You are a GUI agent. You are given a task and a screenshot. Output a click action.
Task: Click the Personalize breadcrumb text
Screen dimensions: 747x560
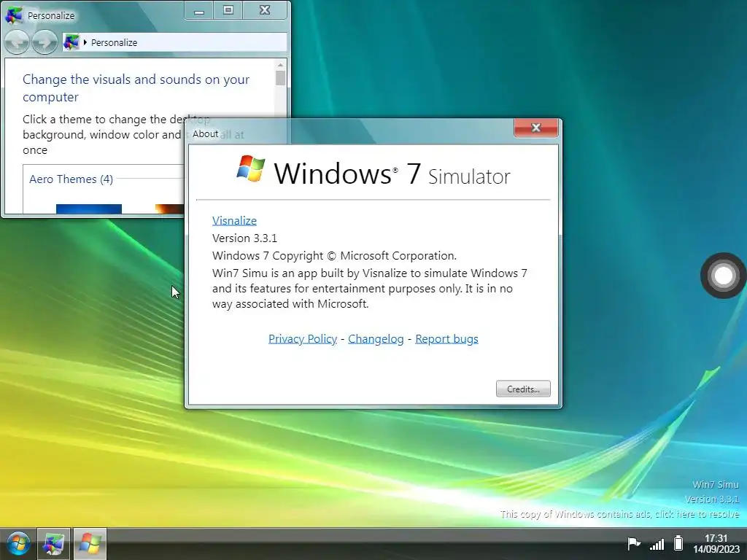click(114, 42)
